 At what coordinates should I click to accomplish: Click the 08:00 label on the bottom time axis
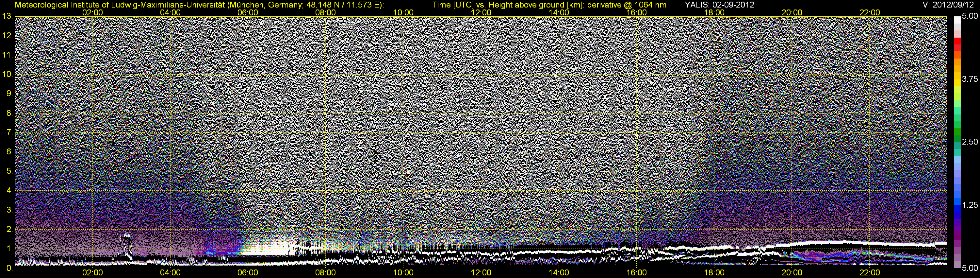point(326,273)
